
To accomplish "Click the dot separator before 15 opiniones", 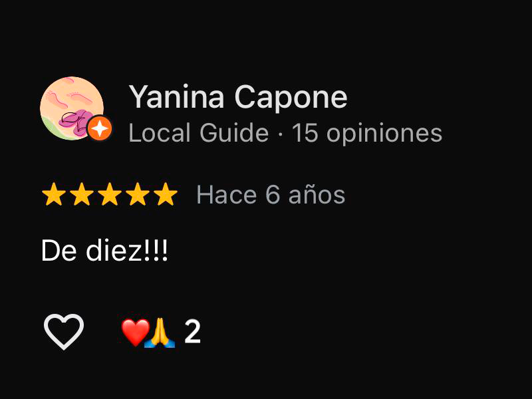I will coord(280,134).
